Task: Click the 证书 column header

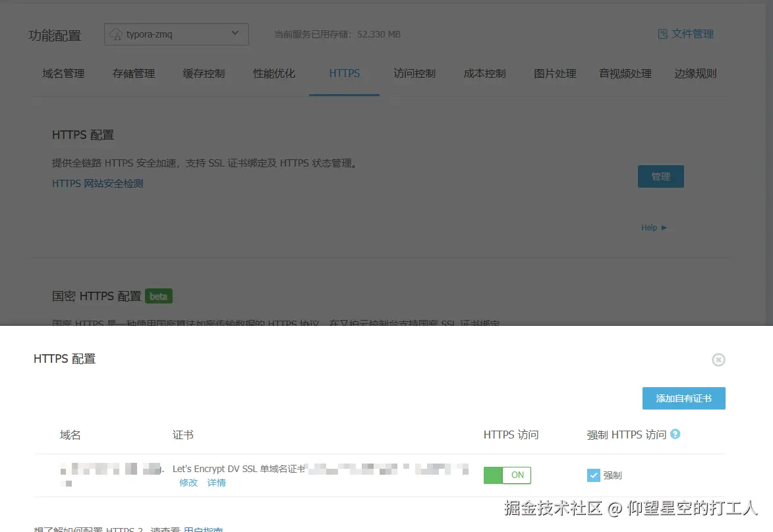Action: pyautogui.click(x=183, y=435)
